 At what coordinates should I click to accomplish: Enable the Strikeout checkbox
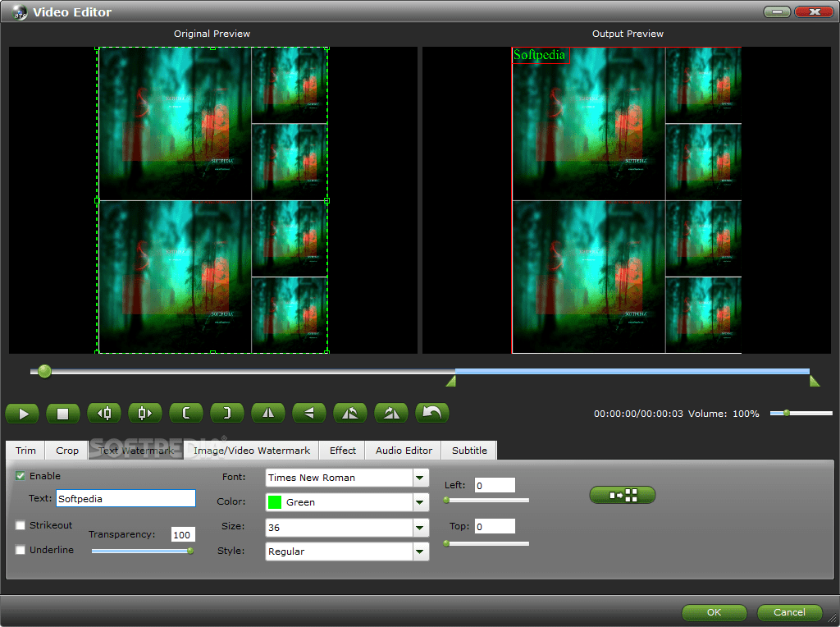click(x=21, y=525)
